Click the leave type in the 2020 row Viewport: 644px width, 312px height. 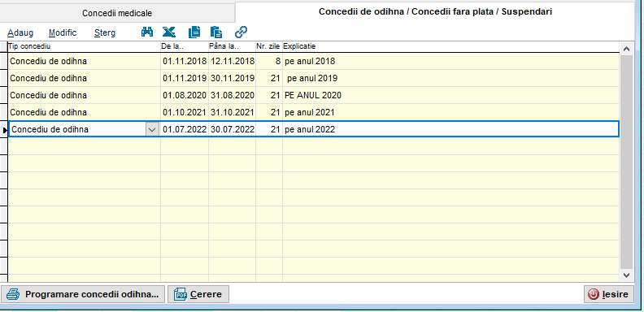tap(48, 95)
